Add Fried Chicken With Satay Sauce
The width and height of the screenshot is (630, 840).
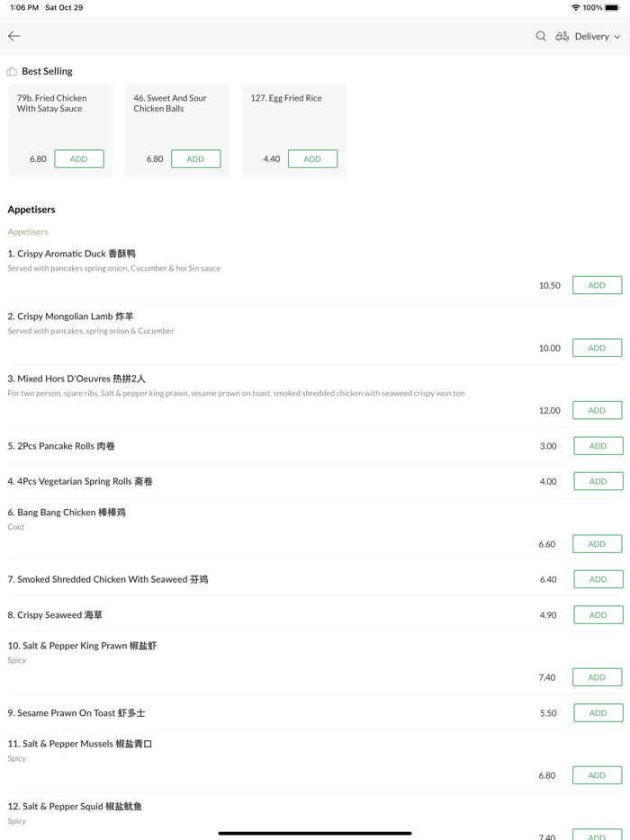79,159
